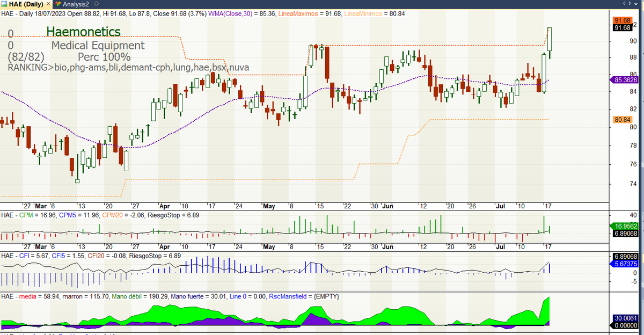Click the Haemonetics title text

click(x=84, y=32)
